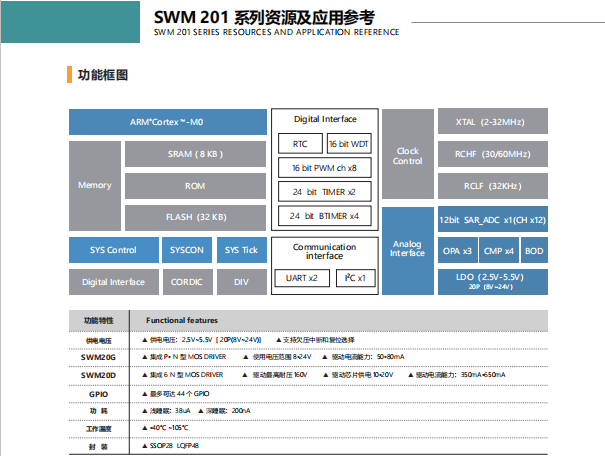Select the Clock Control block
Screen dimensions: 605x456
tap(408, 154)
